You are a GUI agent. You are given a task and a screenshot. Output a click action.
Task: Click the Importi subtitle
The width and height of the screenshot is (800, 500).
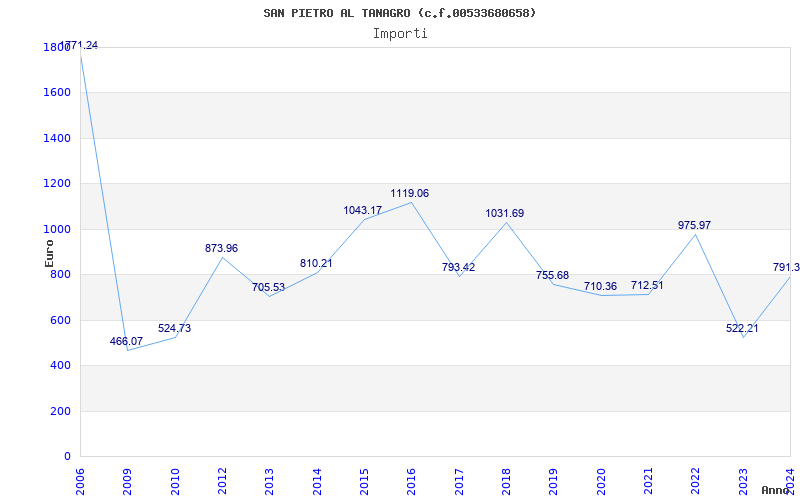click(x=400, y=34)
